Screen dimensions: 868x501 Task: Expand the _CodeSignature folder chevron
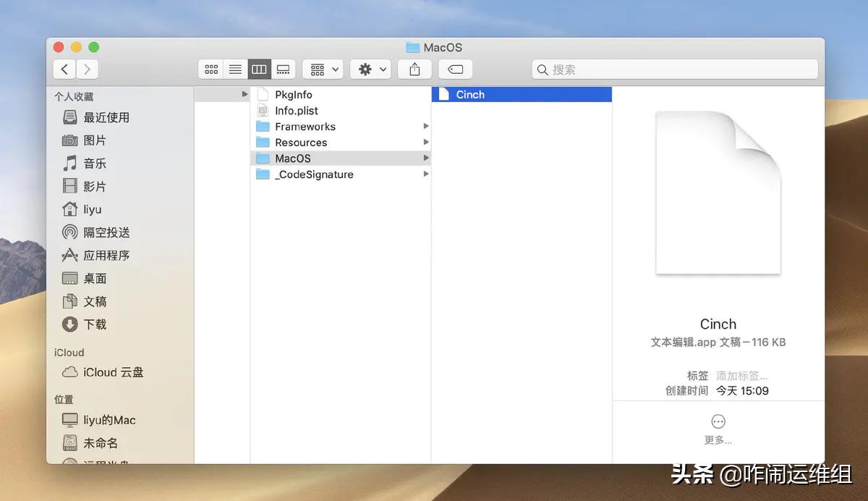click(427, 174)
